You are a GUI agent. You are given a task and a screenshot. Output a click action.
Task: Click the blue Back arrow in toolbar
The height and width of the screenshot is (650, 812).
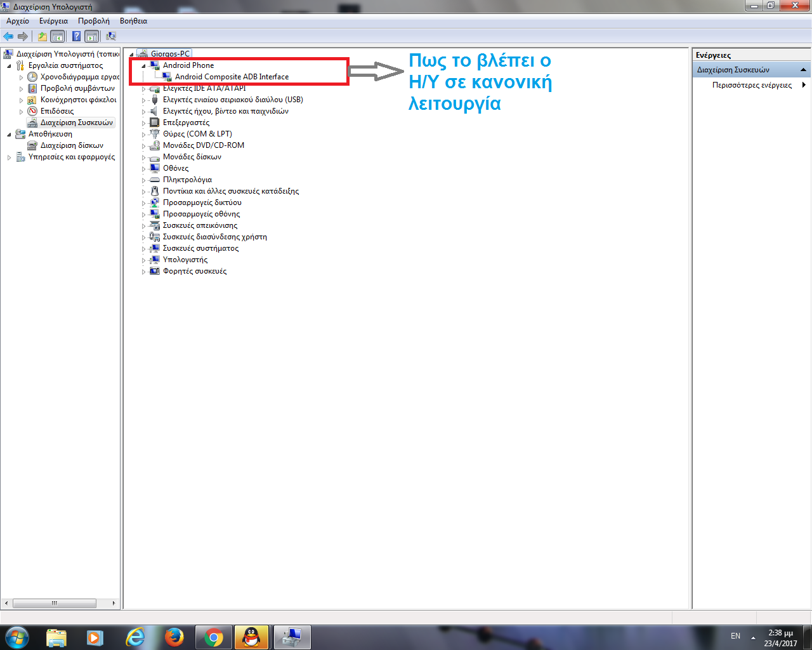click(8, 37)
